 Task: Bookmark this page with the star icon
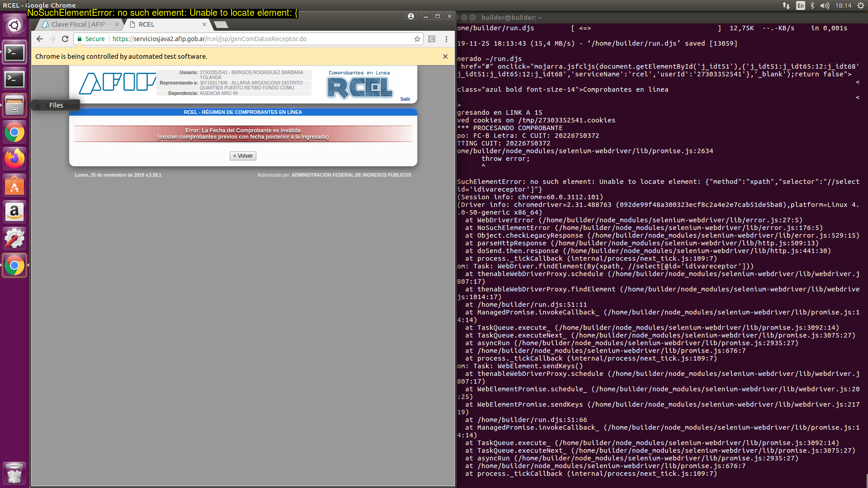point(417,39)
